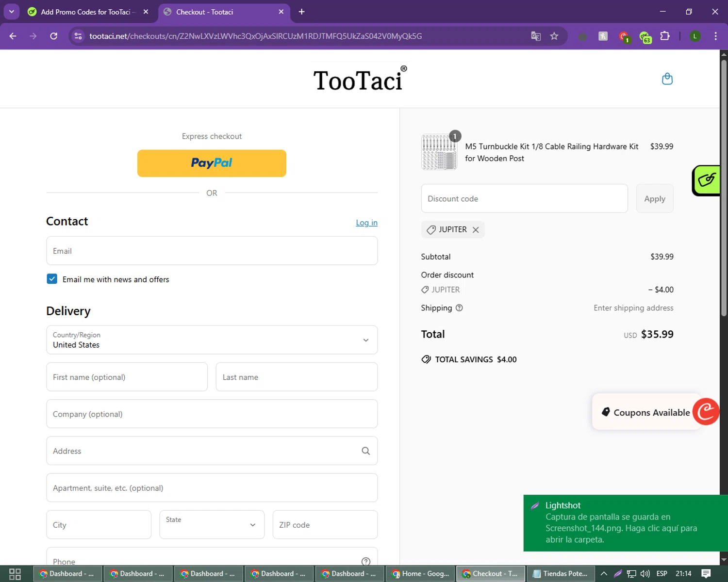
Task: Click the Last name field
Action: coord(297,377)
